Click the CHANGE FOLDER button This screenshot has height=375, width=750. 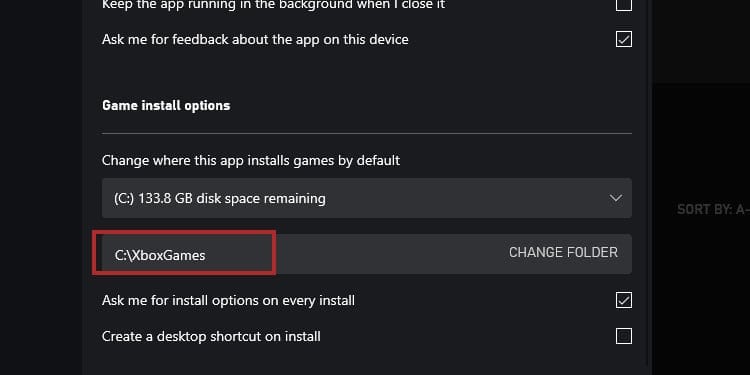[563, 253]
